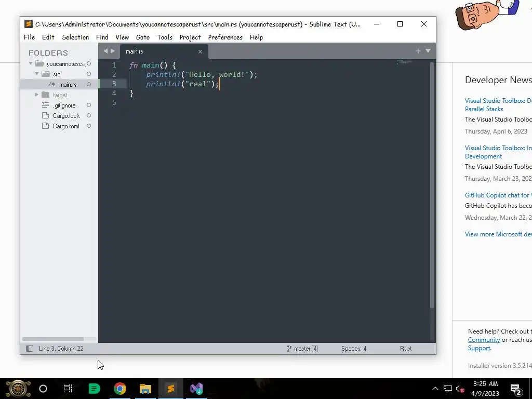Expand the target folder
Image resolution: width=532 pixels, height=399 pixels.
pyautogui.click(x=37, y=95)
